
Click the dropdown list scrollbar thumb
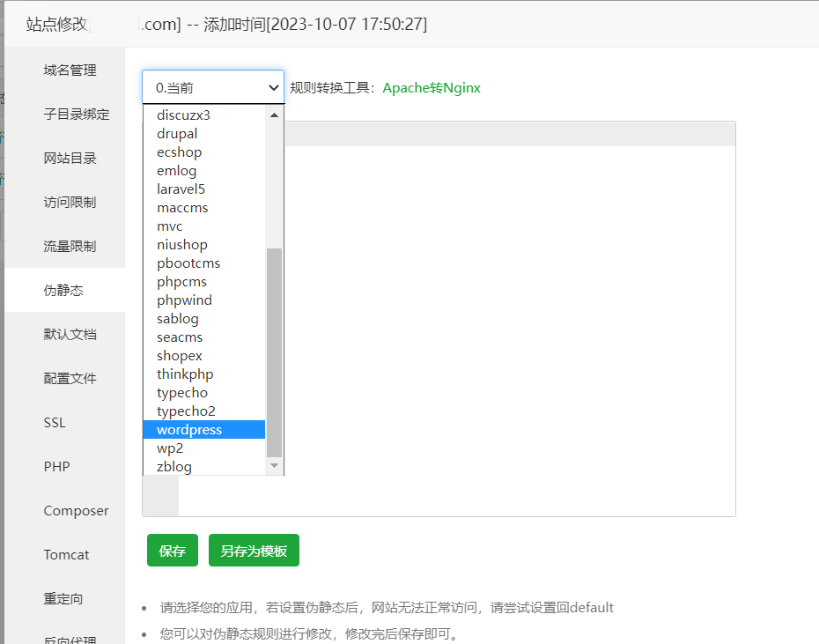pyautogui.click(x=274, y=352)
